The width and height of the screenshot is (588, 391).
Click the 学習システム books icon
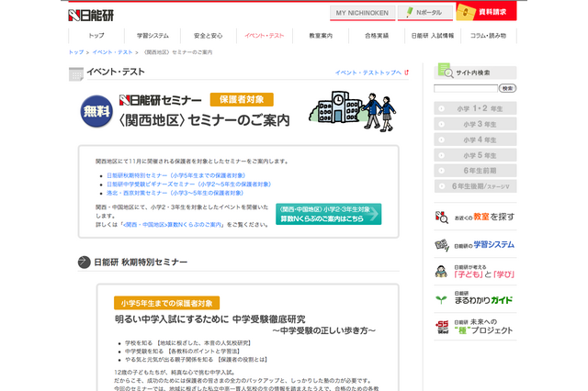[442, 245]
